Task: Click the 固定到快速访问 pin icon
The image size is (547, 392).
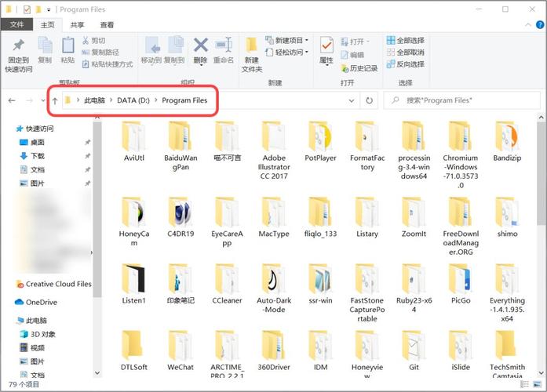Action: tap(19, 45)
